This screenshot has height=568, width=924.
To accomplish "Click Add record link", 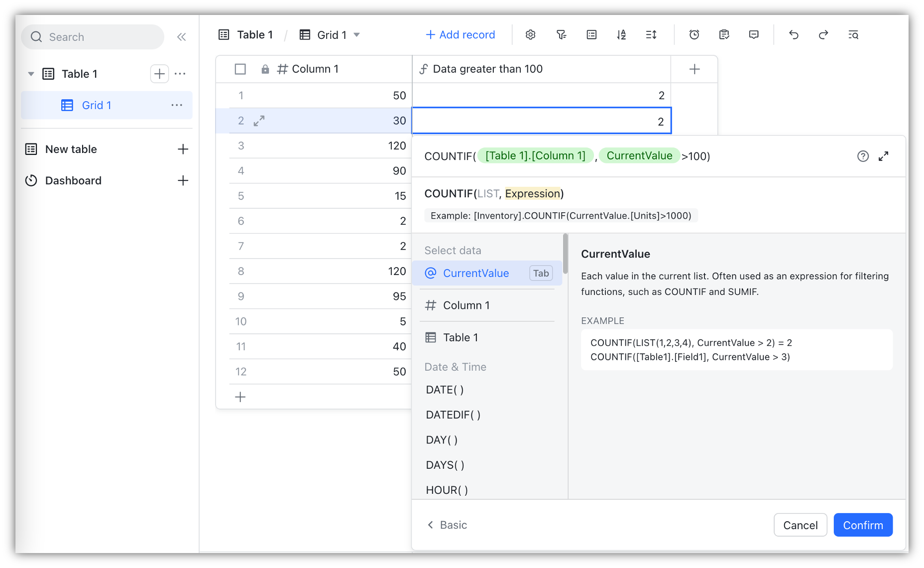I will 461,35.
